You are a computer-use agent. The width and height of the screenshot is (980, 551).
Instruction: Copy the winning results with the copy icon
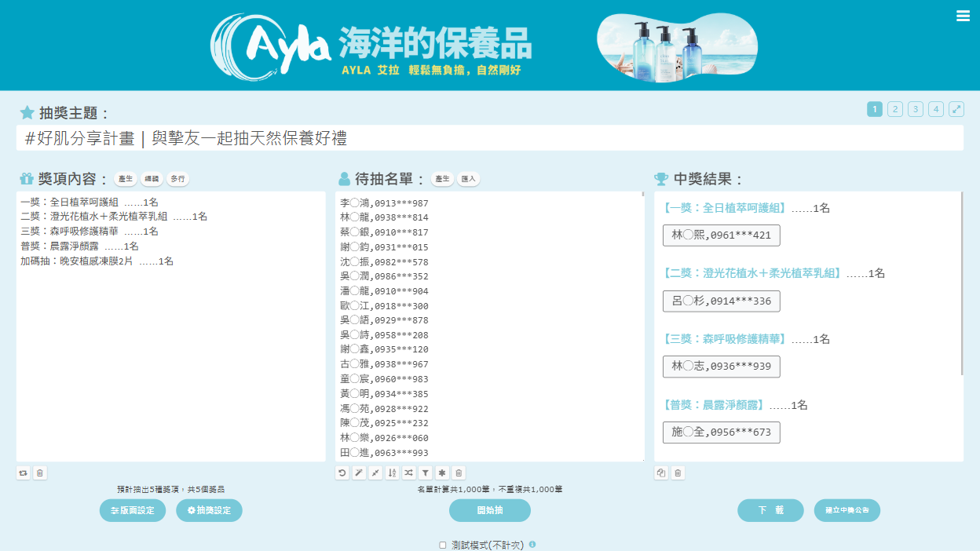tap(660, 473)
